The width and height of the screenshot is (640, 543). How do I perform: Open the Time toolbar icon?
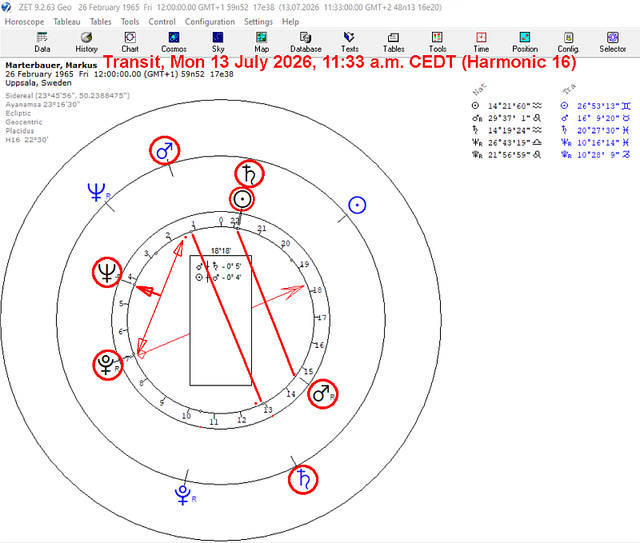click(481, 38)
